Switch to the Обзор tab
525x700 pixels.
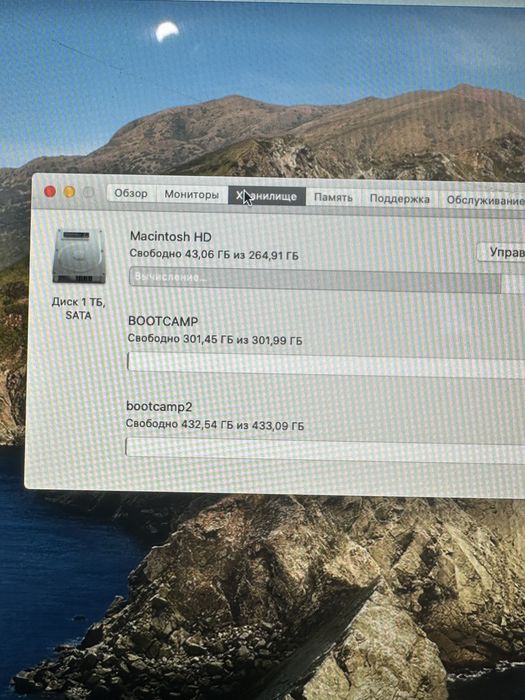tap(131, 194)
